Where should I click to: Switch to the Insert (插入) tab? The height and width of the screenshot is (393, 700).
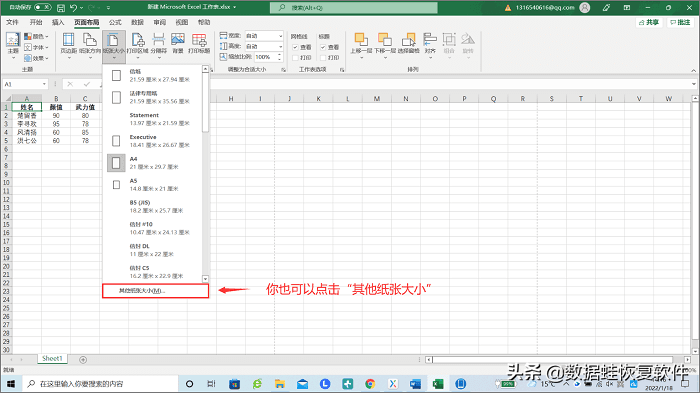(58, 22)
